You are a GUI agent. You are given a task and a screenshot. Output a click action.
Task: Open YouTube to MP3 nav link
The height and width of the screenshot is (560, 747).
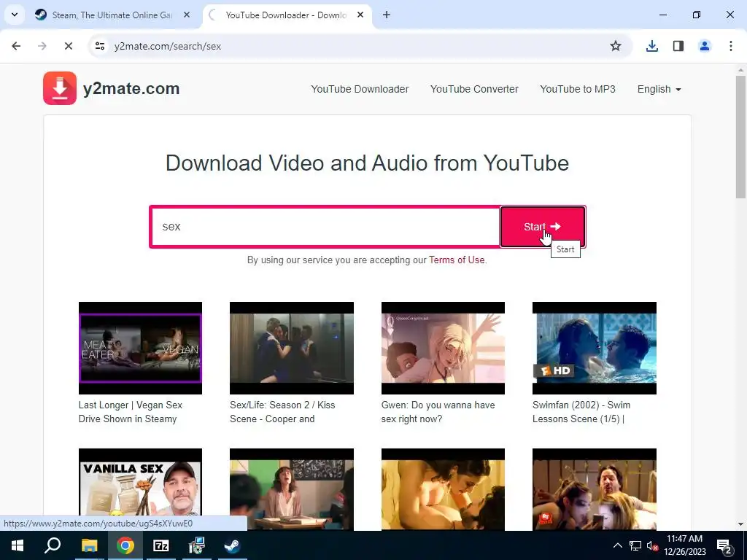click(x=578, y=89)
